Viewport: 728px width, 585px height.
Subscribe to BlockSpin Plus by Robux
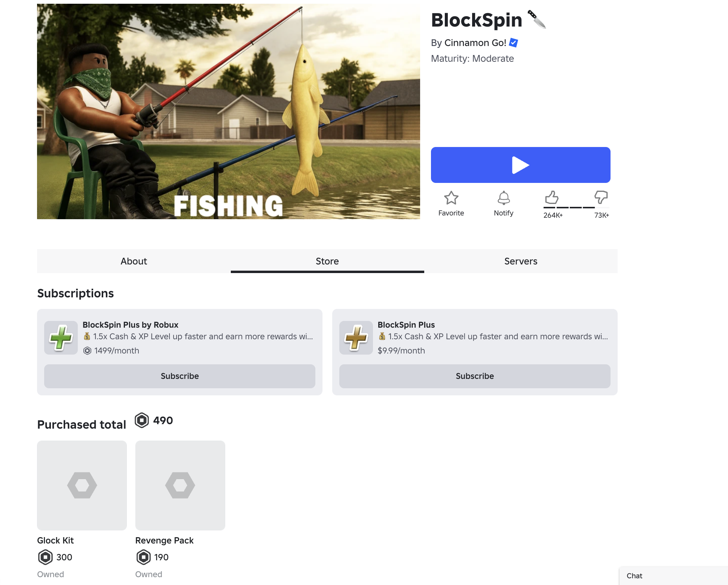[x=180, y=376]
